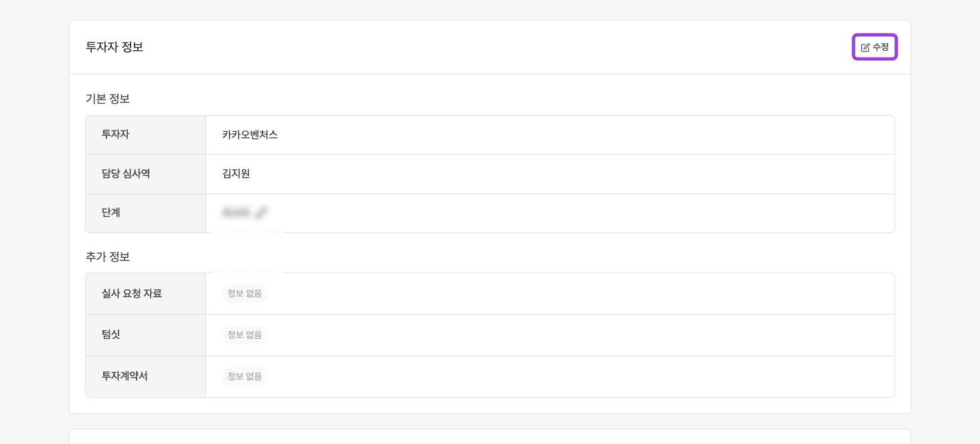The image size is (980, 444).
Task: Click 정보 없음 badge for 실사 요청 자료
Action: pyautogui.click(x=244, y=293)
